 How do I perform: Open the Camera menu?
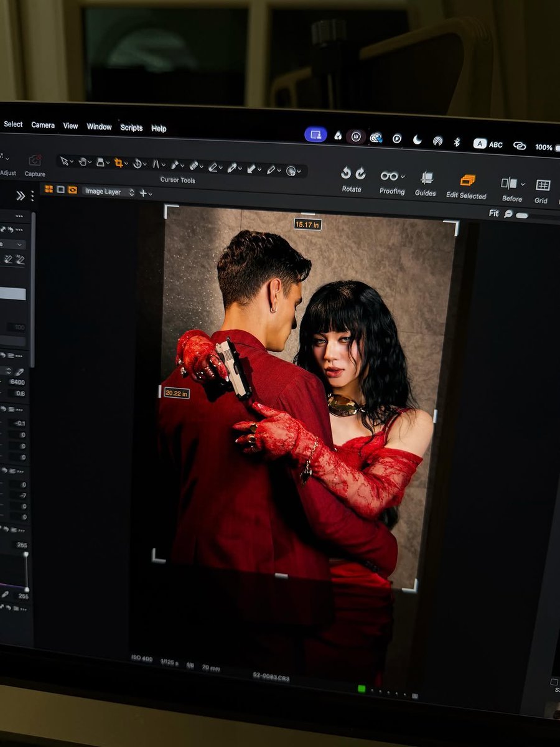point(43,125)
